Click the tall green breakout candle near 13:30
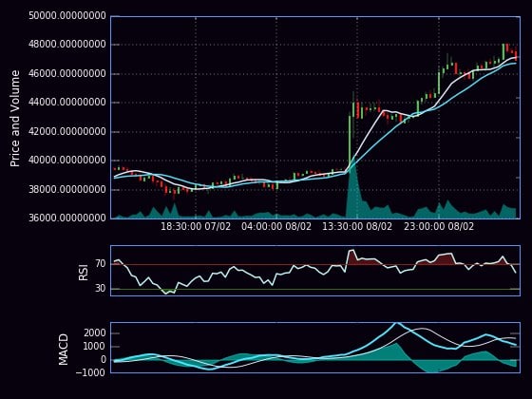 [x=350, y=141]
